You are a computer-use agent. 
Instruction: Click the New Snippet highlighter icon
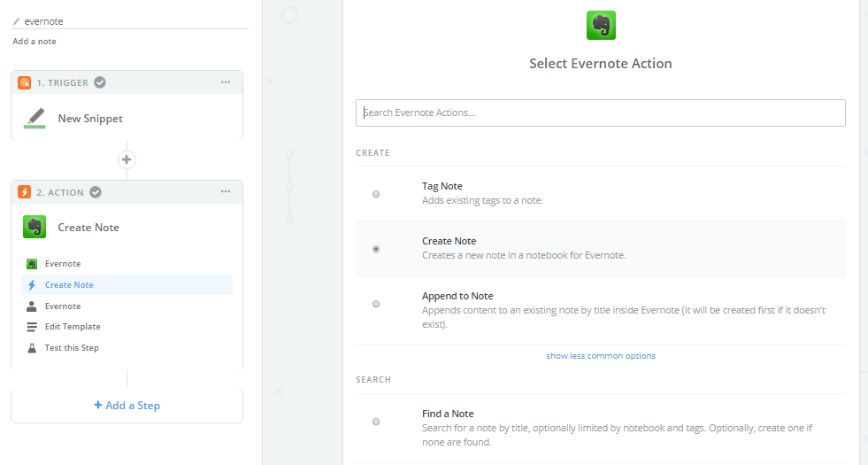coord(35,118)
